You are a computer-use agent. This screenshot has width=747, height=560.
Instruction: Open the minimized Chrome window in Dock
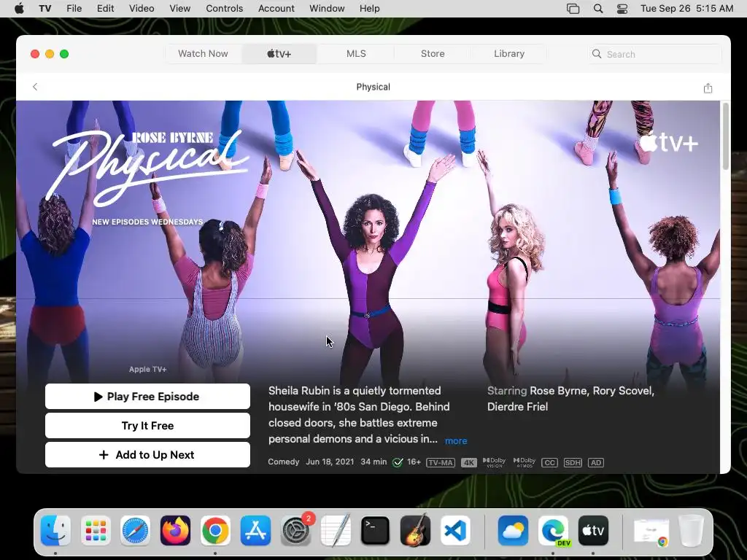pyautogui.click(x=651, y=531)
